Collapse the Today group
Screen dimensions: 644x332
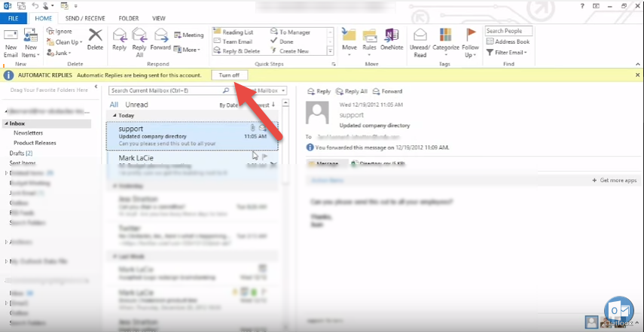(115, 116)
